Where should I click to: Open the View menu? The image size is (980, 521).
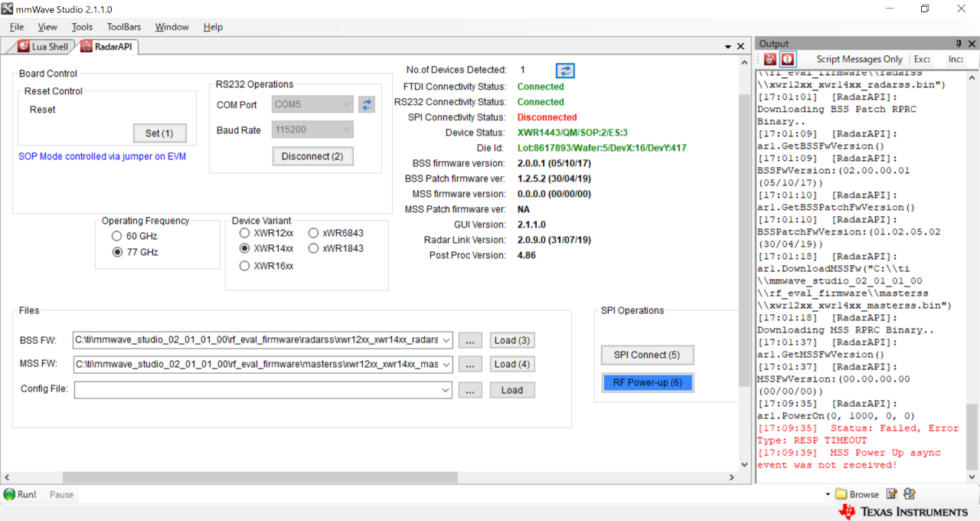point(47,27)
